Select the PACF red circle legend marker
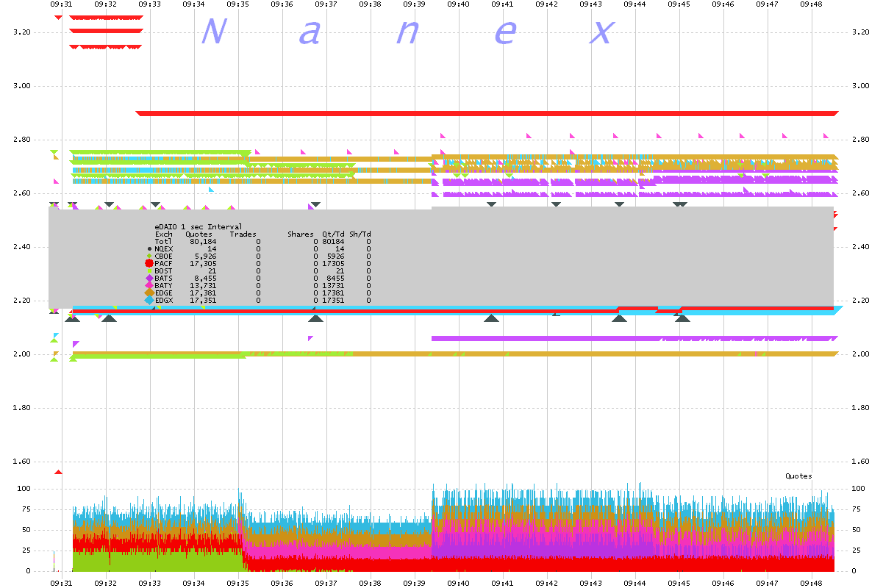The height and width of the screenshot is (588, 883). click(149, 263)
